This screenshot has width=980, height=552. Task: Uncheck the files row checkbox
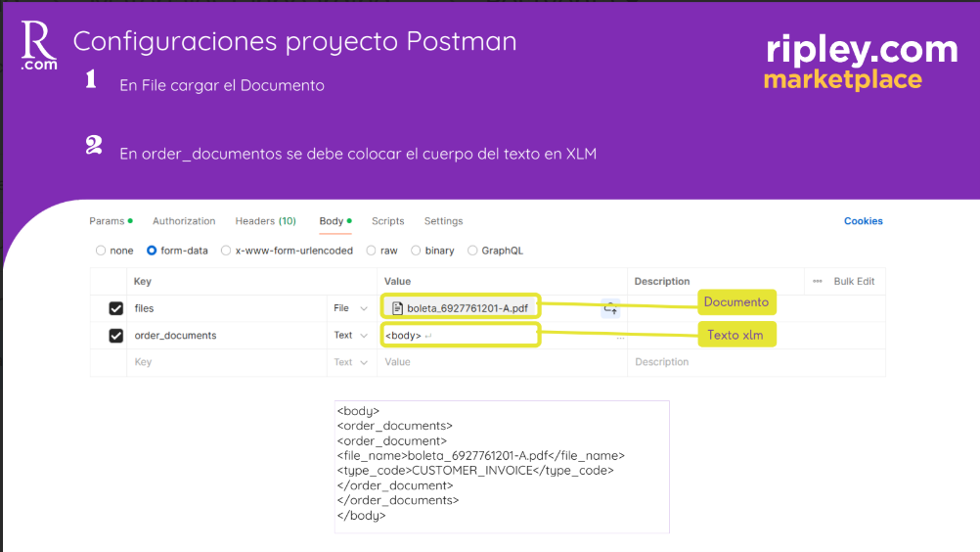click(115, 308)
